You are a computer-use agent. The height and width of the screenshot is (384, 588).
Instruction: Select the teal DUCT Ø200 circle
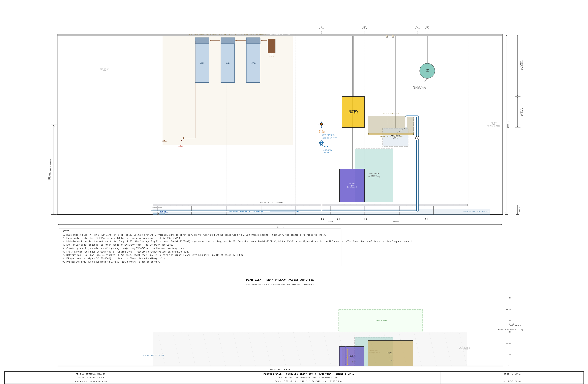pyautogui.click(x=427, y=71)
